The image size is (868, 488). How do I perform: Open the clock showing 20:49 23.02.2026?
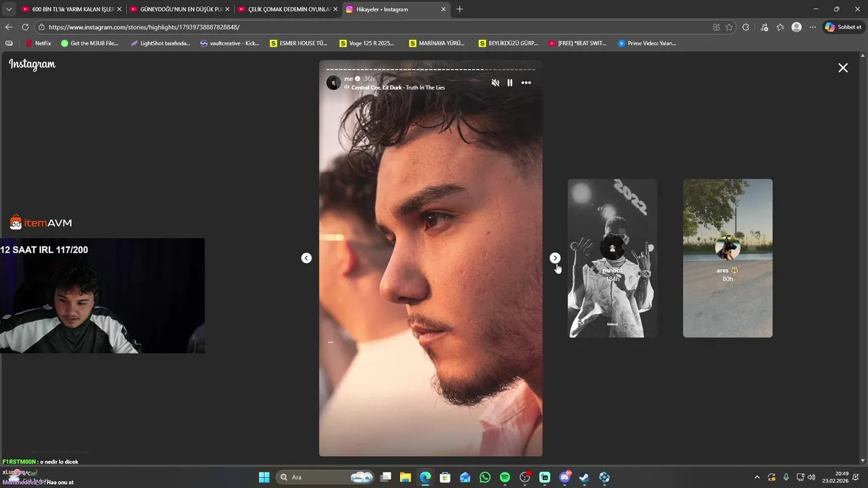coord(835,477)
